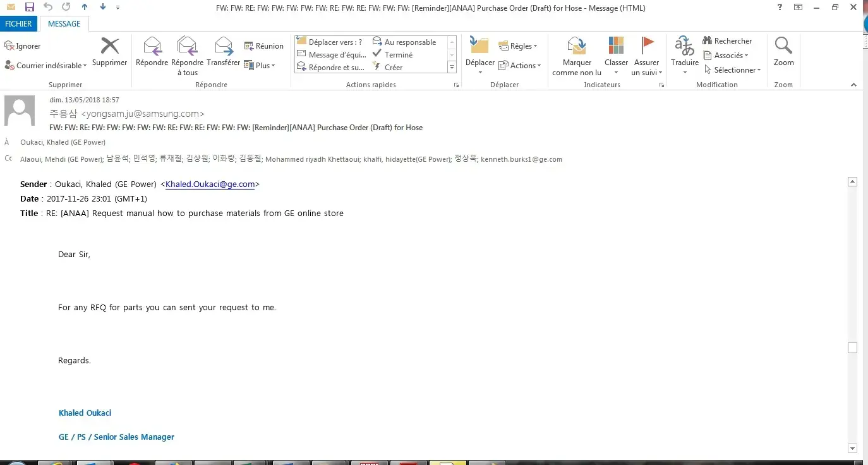Click the message scrollbar up arrow
868x465 pixels.
pyautogui.click(x=852, y=182)
